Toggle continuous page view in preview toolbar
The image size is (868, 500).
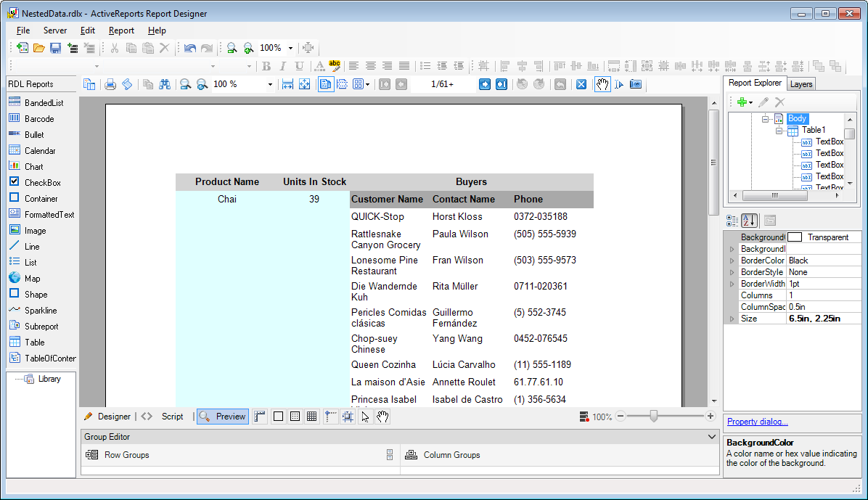tap(343, 84)
